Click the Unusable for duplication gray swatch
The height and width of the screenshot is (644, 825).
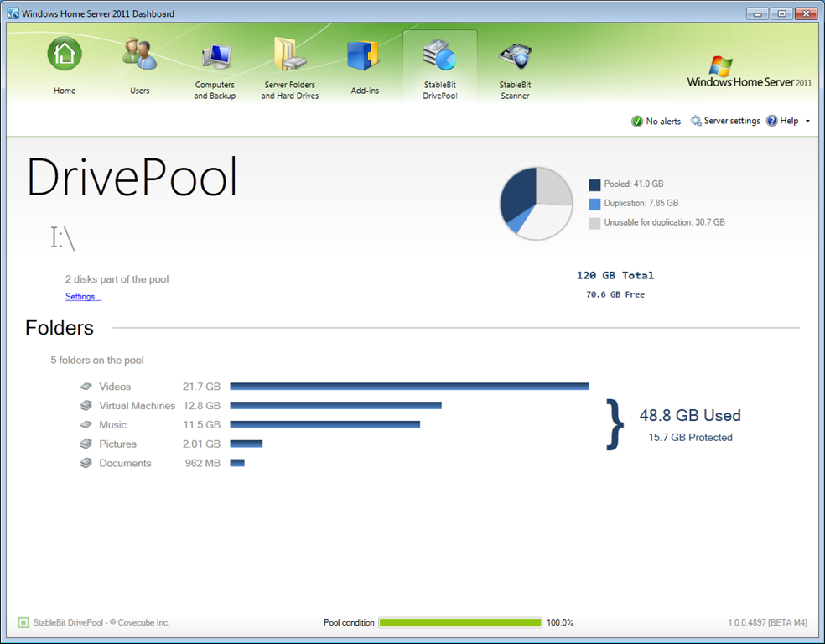coord(594,223)
